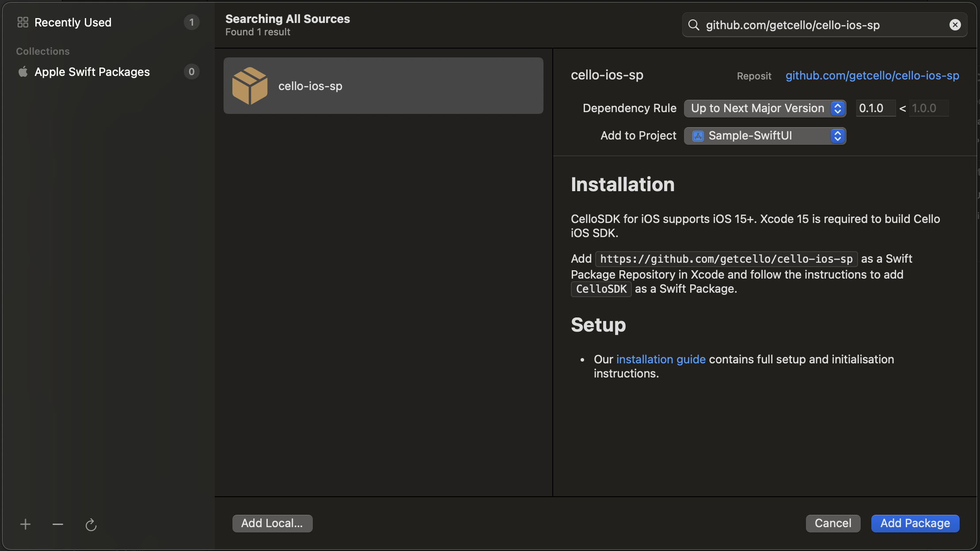Click the plus icon to add a collection
Screen dimensions: 980x551
tap(25, 524)
